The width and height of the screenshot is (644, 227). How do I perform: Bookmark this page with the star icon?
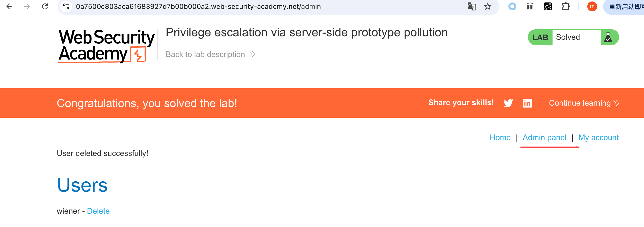point(487,7)
